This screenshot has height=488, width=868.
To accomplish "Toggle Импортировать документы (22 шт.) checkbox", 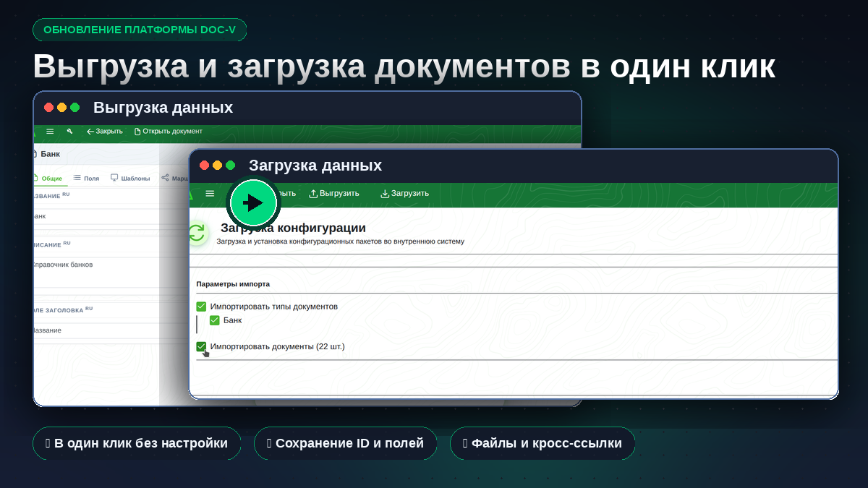I will pos(201,347).
